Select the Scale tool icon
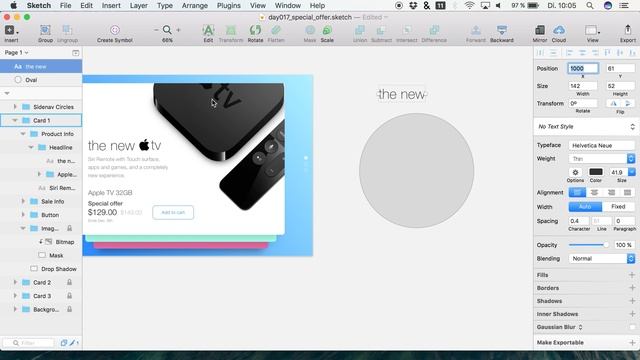Image resolution: width=640 pixels, height=360 pixels. point(327,30)
